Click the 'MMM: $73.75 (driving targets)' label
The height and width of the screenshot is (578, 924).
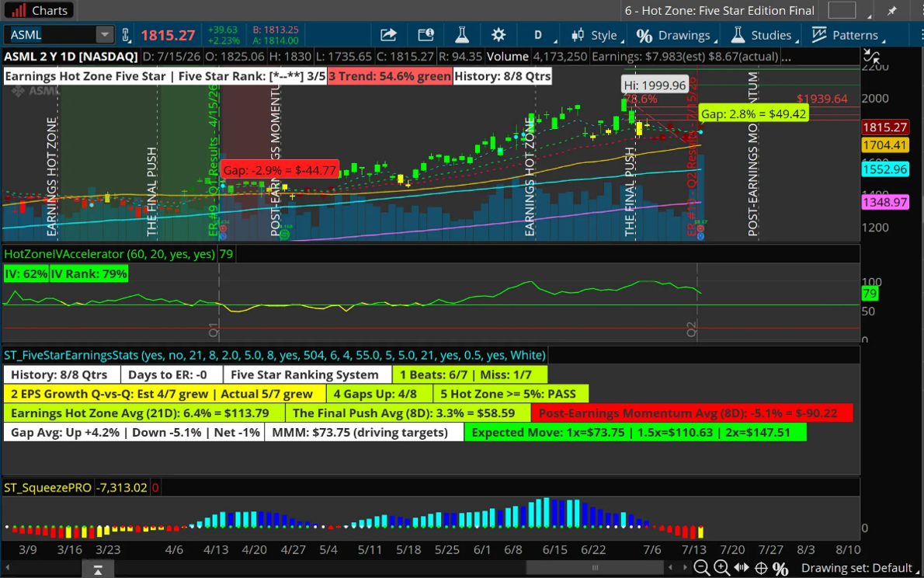click(363, 432)
